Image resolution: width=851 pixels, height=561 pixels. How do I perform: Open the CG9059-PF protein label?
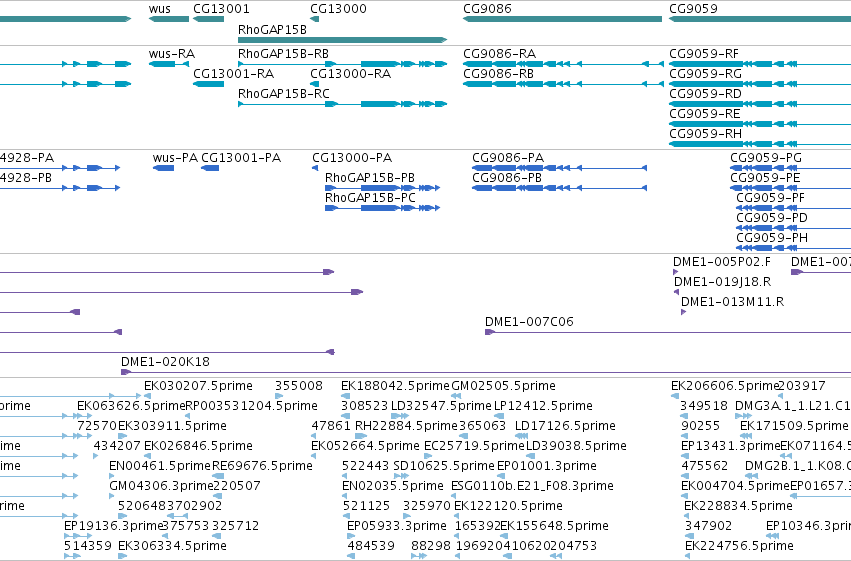(771, 198)
